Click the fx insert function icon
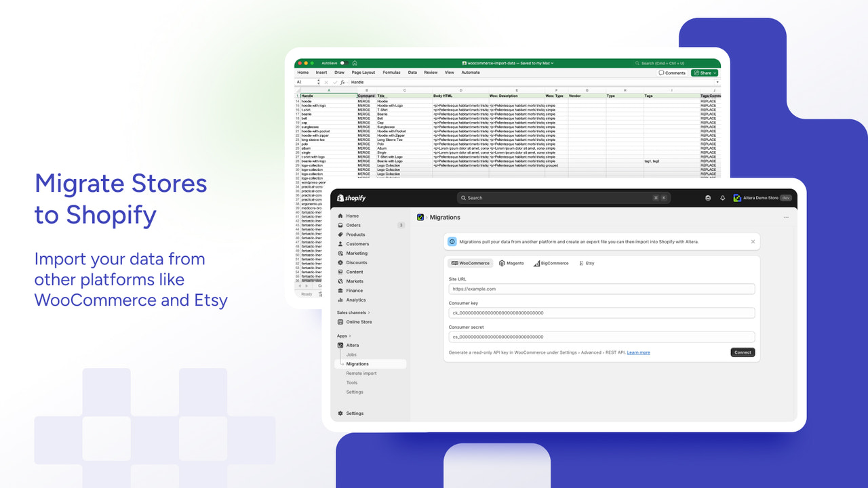868x488 pixels. click(342, 82)
